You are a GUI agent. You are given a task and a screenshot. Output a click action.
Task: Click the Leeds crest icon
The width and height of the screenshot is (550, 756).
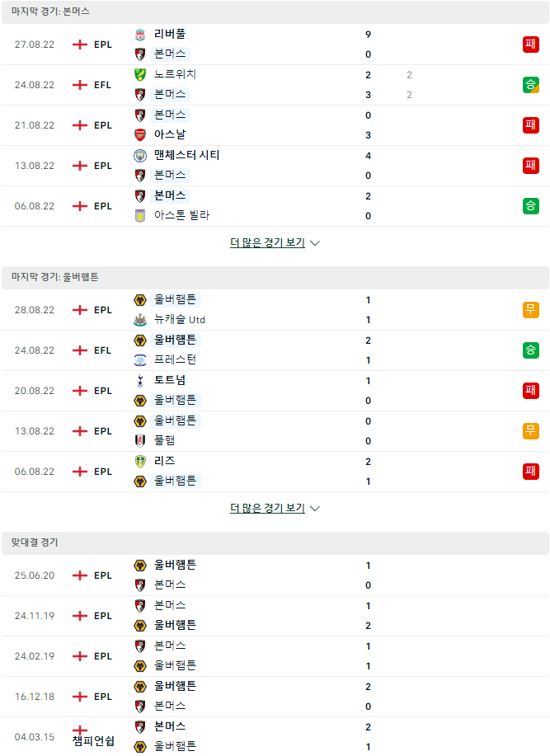pyautogui.click(x=140, y=462)
